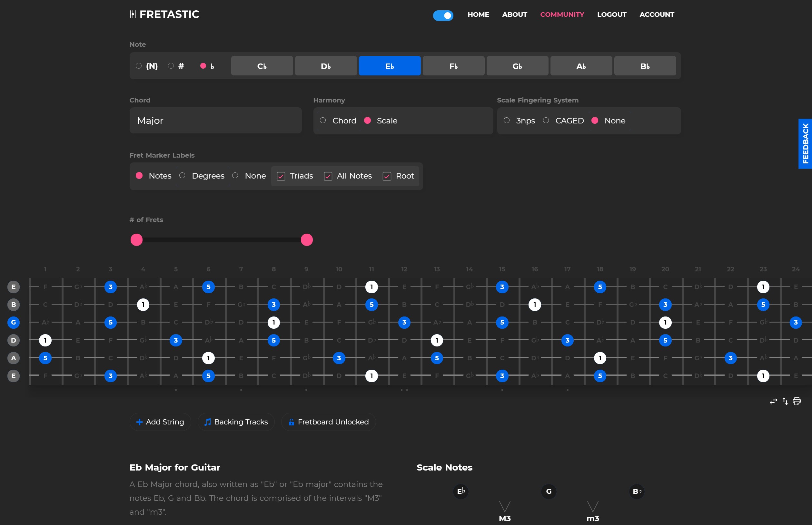Click the Eb scale note circle

tap(461, 491)
